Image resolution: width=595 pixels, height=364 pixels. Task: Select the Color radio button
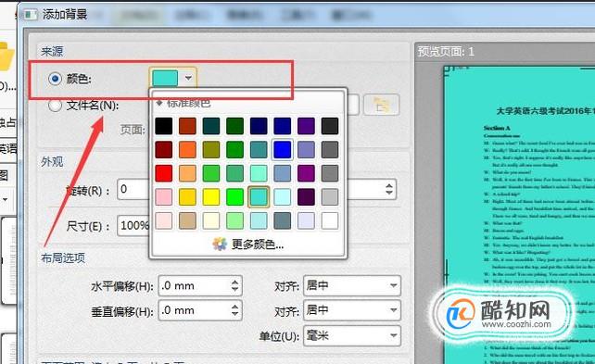[55, 79]
